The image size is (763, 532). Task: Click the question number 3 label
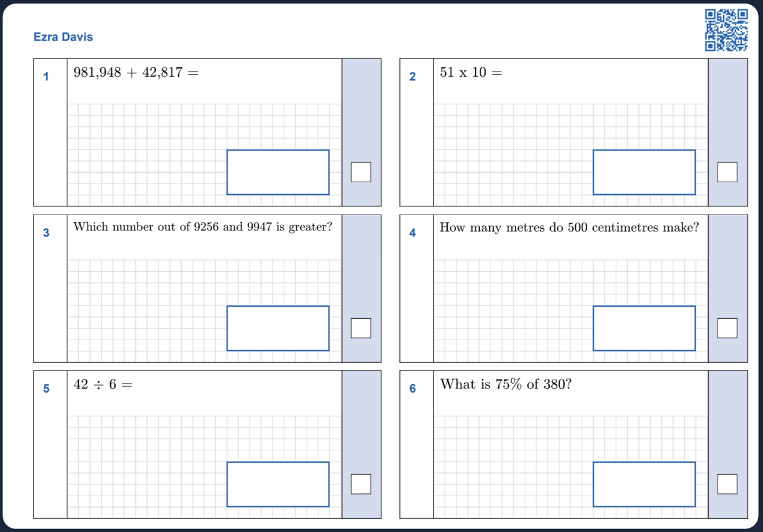point(46,233)
